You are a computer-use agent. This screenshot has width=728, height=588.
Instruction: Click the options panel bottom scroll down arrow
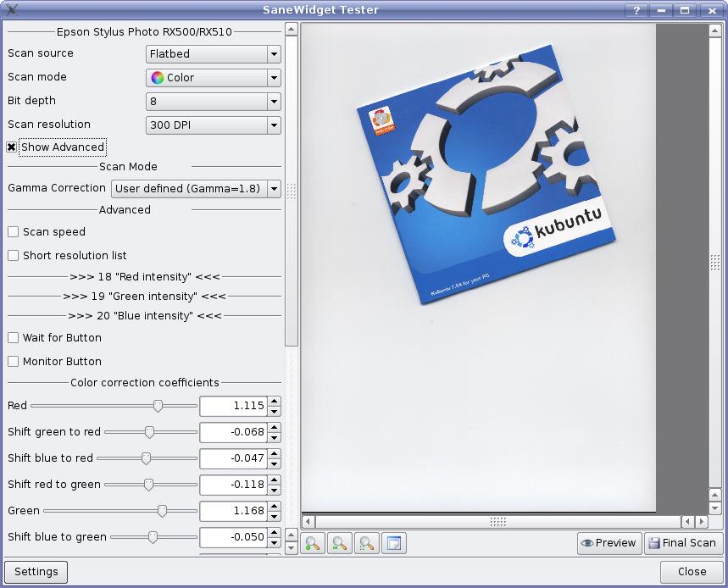291,548
